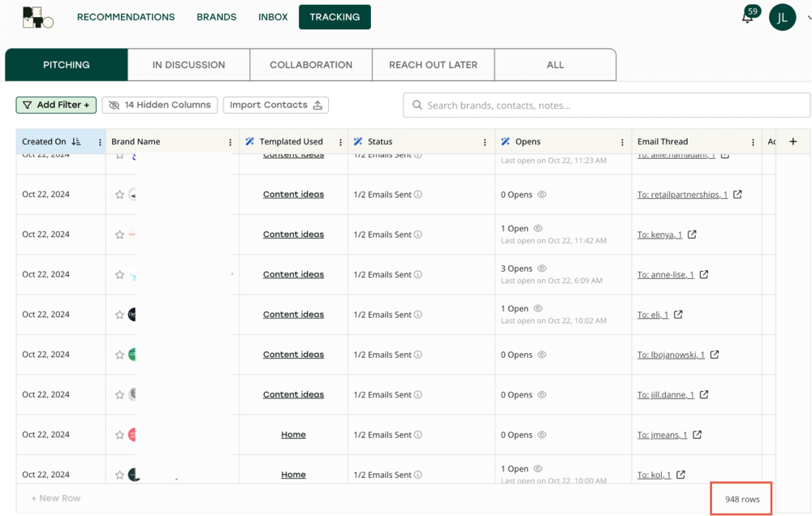812x516 pixels.
Task: Go to Recommendations in top navigation
Action: (x=126, y=17)
